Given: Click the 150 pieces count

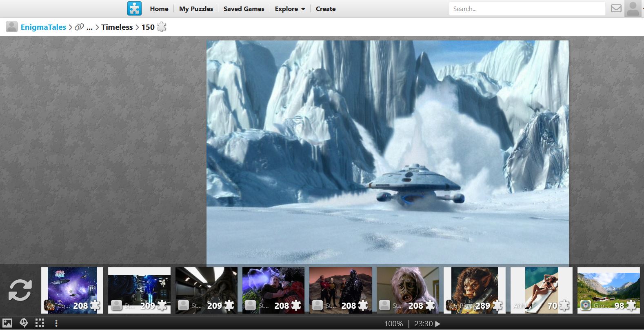Looking at the screenshot, I should (148, 27).
